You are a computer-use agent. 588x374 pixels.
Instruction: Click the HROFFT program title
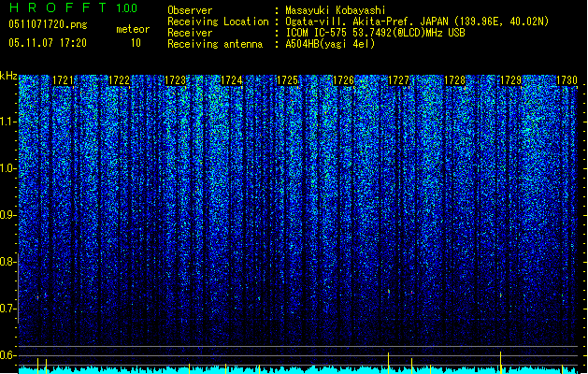pos(58,7)
